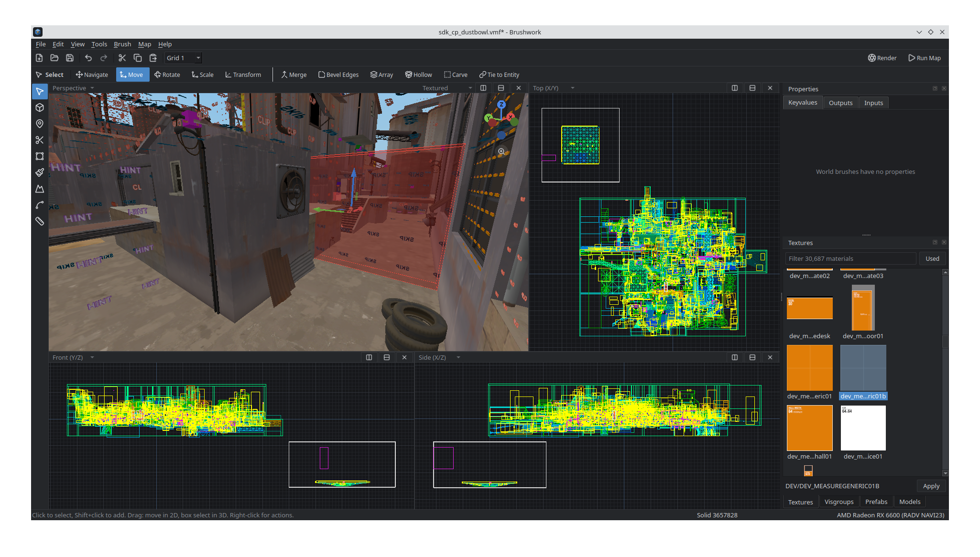
Task: Click the Save file icon in toolbar
Action: tap(70, 58)
